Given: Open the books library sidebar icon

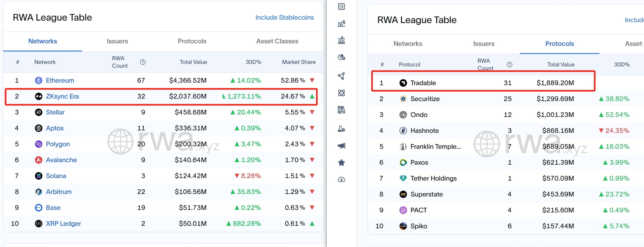Looking at the screenshot, I should [341, 110].
